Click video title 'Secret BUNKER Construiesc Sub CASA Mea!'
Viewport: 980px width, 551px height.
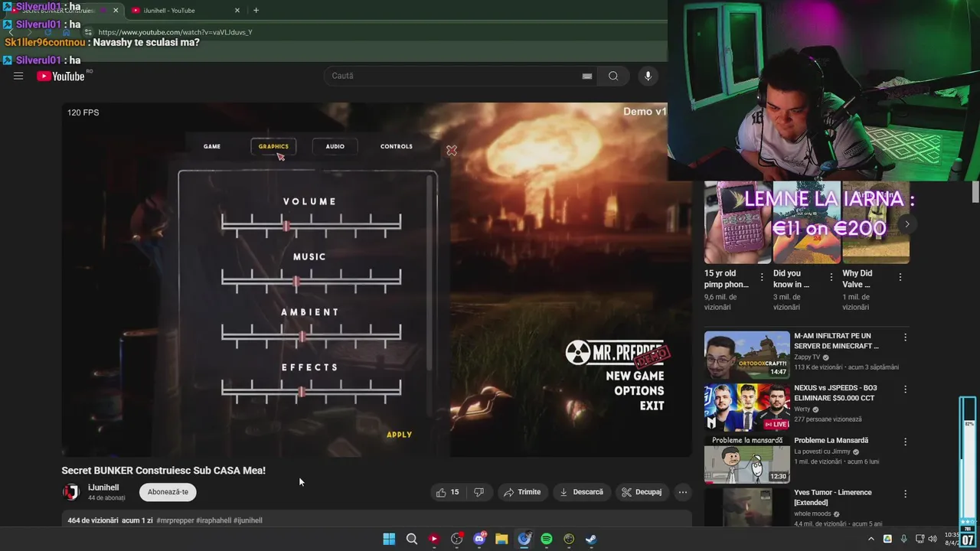[164, 471]
